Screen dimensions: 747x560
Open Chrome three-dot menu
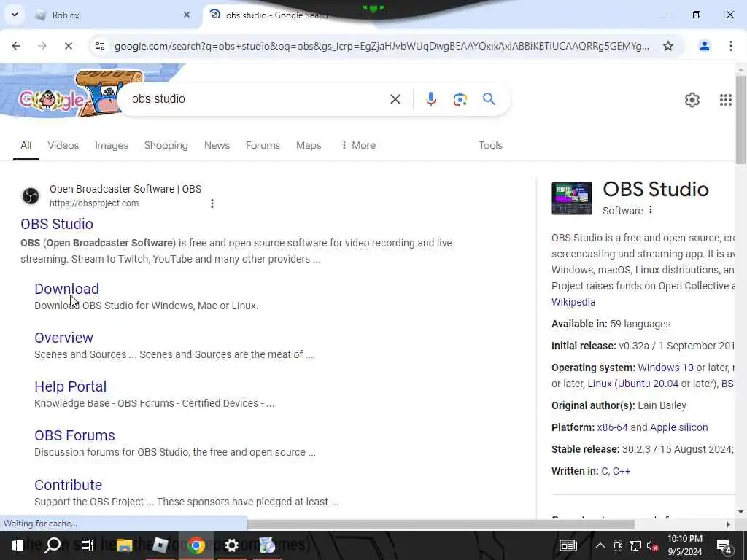click(x=731, y=46)
